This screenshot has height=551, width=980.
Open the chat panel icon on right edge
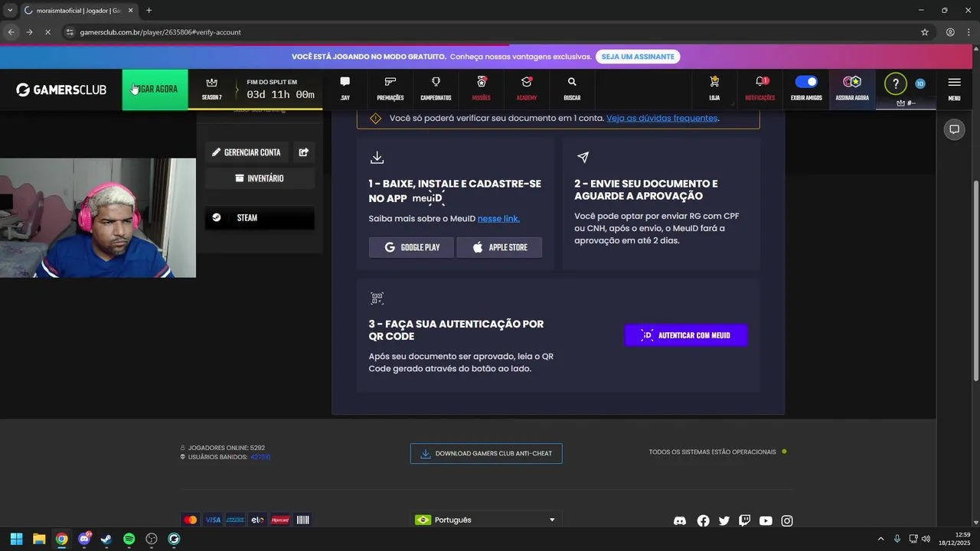(954, 129)
